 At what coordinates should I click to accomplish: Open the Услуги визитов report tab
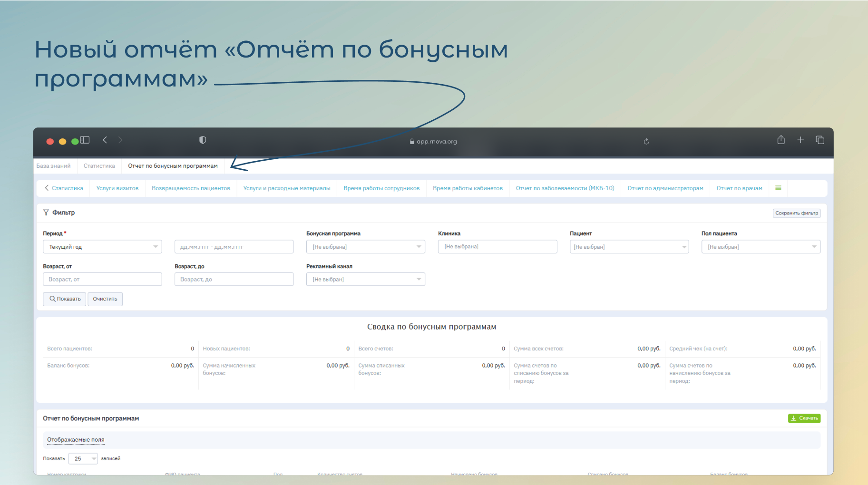pyautogui.click(x=117, y=188)
